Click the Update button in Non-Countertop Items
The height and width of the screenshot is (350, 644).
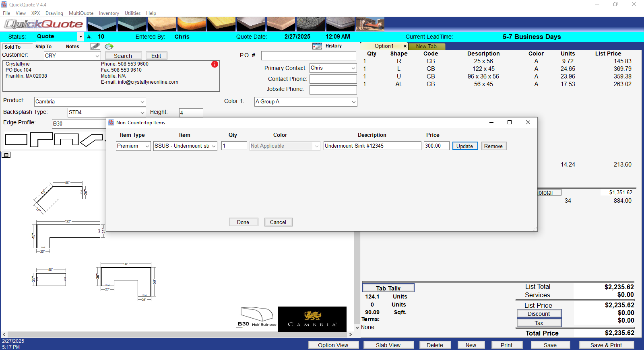click(x=465, y=146)
